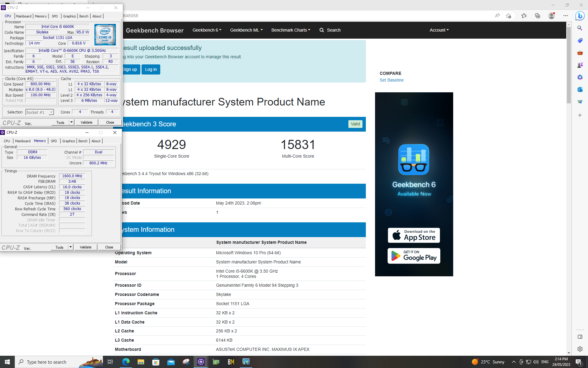The height and width of the screenshot is (368, 588).
Task: Open Graphics tab in top CPU-Z window
Action: pos(70,16)
